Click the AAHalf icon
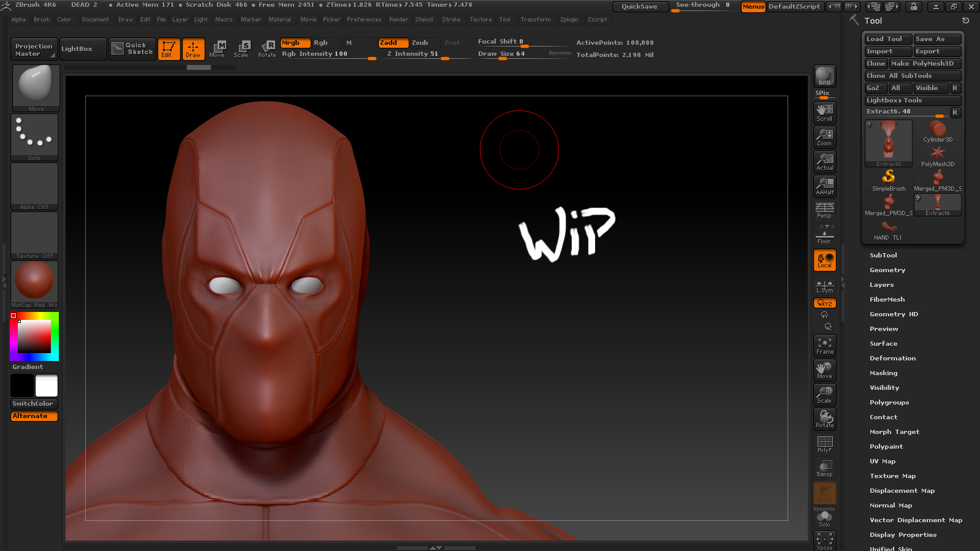The image size is (980, 551). (x=824, y=186)
